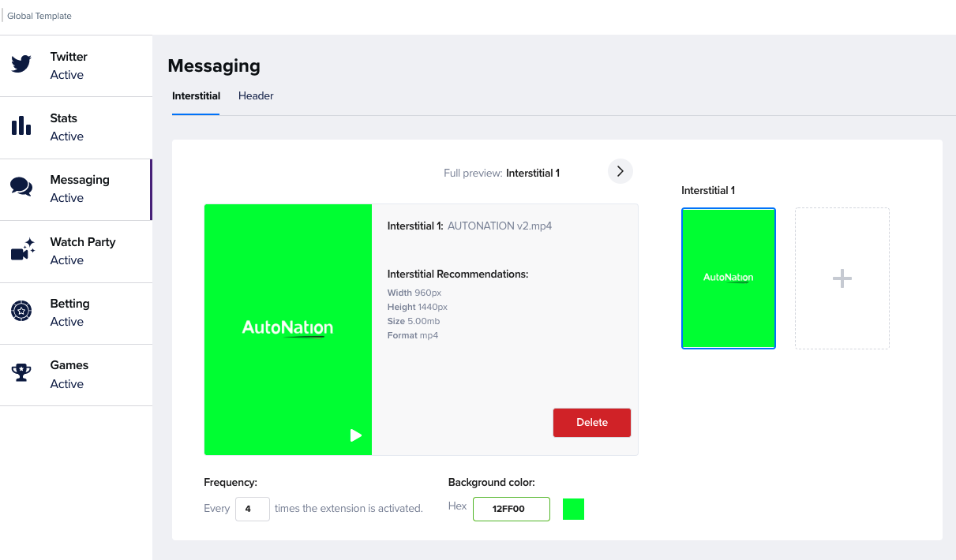Click the green background color swatch
The width and height of the screenshot is (956, 560).
pyautogui.click(x=573, y=509)
